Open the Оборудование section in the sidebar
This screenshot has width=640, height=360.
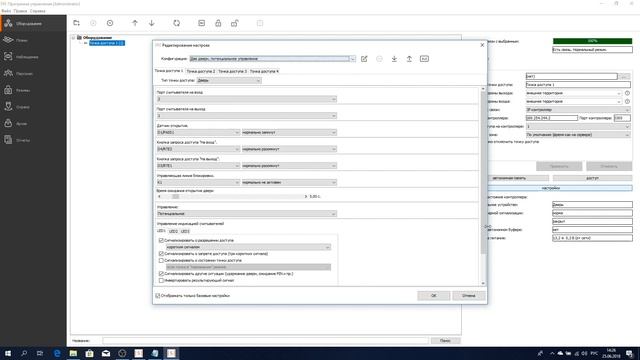[x=33, y=24]
